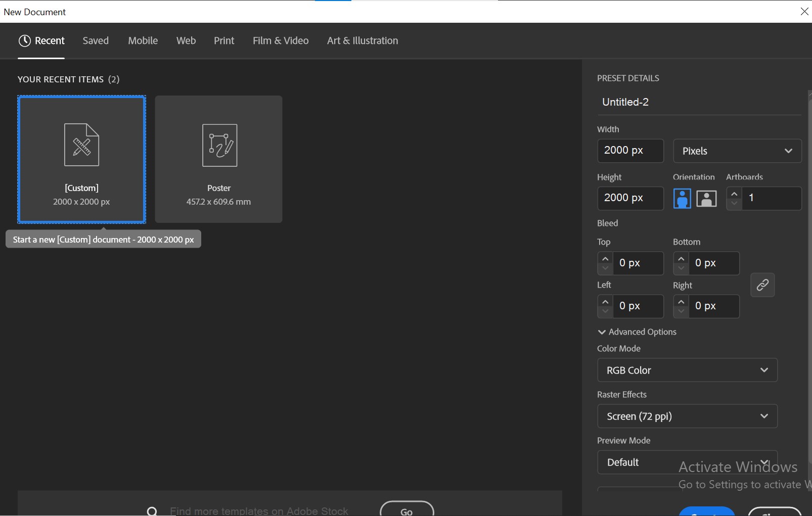The image size is (812, 516).
Task: Collapse the Advanced Options section
Action: (637, 332)
